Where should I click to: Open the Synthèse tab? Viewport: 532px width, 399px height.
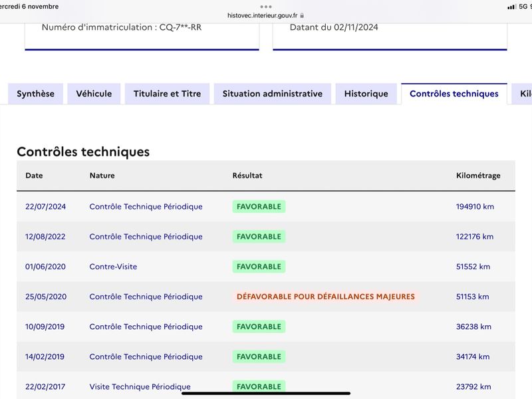pyautogui.click(x=36, y=94)
